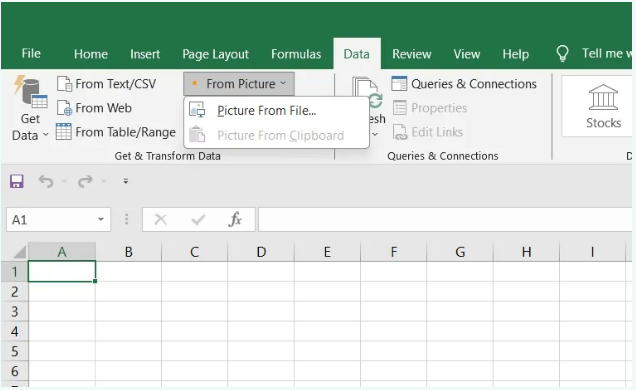Click the From Web icon
Viewport: 636px width, 390px height.
click(64, 108)
